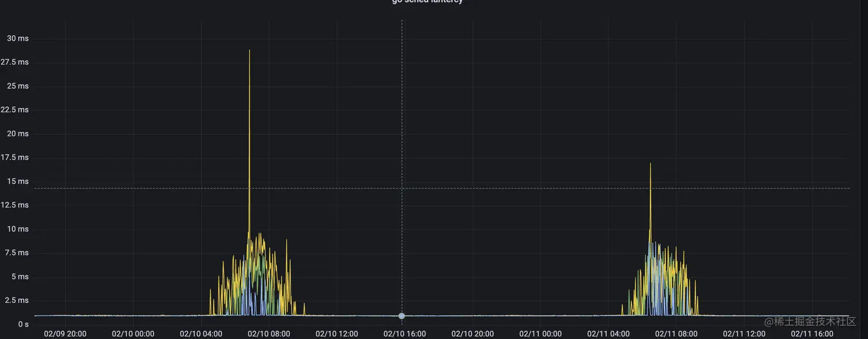Click the 02/10 16:00 time label

405,334
